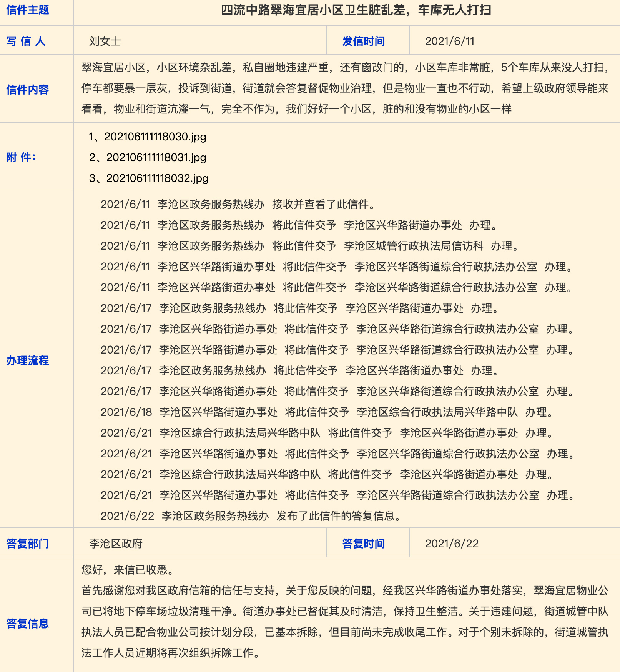Select the sender name 刘女士

pos(105,41)
